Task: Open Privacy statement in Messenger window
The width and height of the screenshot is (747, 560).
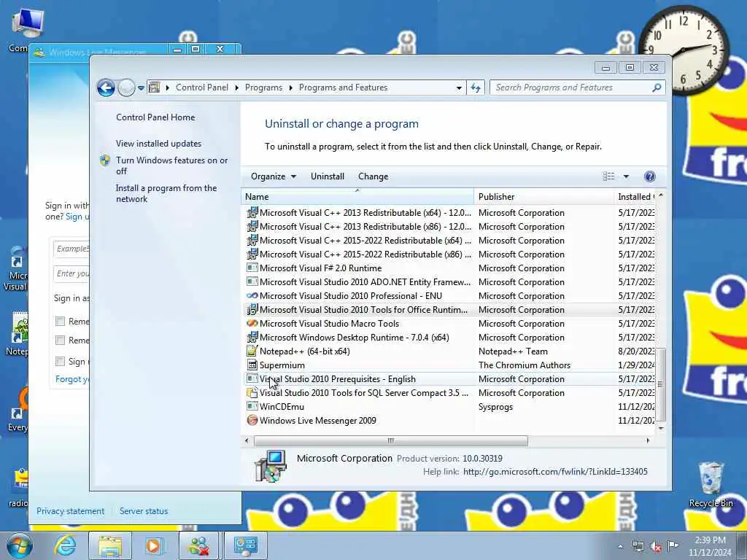Action: 71,511
